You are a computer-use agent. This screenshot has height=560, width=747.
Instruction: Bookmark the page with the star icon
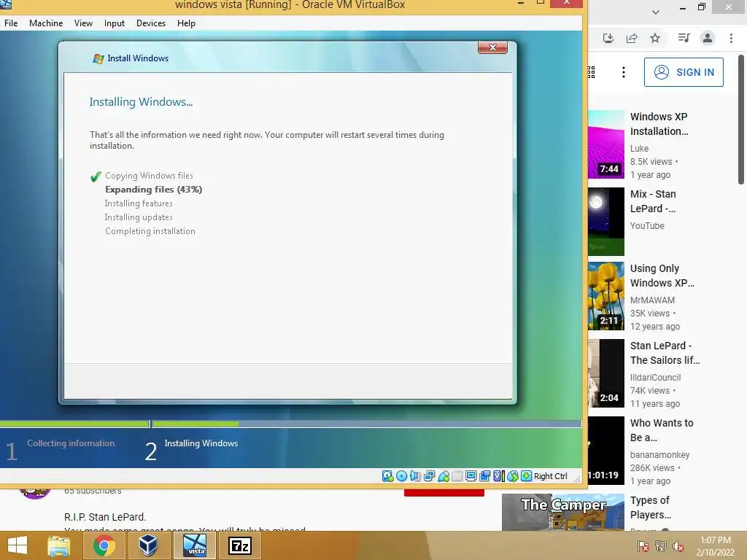(x=655, y=38)
